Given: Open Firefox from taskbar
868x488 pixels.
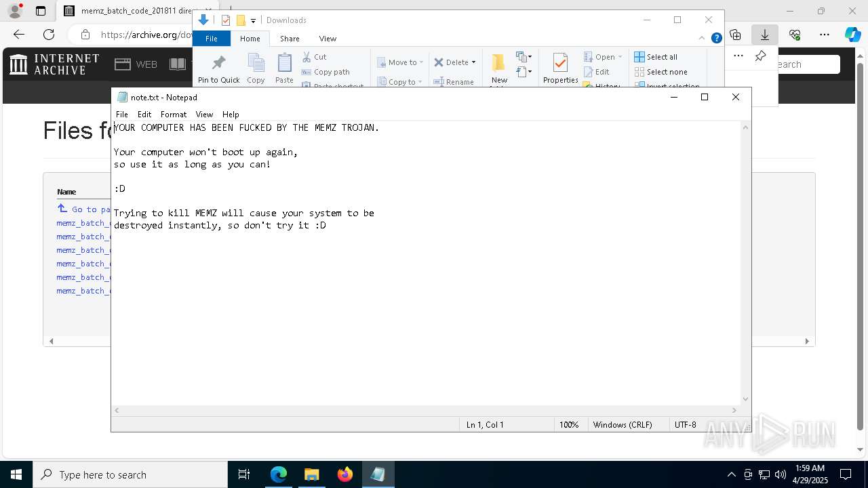Looking at the screenshot, I should click(x=344, y=474).
